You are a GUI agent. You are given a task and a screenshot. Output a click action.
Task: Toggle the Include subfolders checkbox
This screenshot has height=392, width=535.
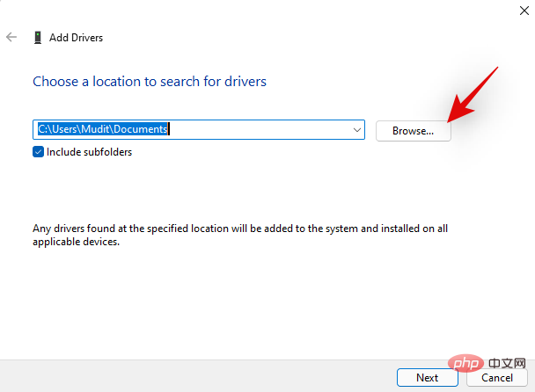click(x=38, y=152)
